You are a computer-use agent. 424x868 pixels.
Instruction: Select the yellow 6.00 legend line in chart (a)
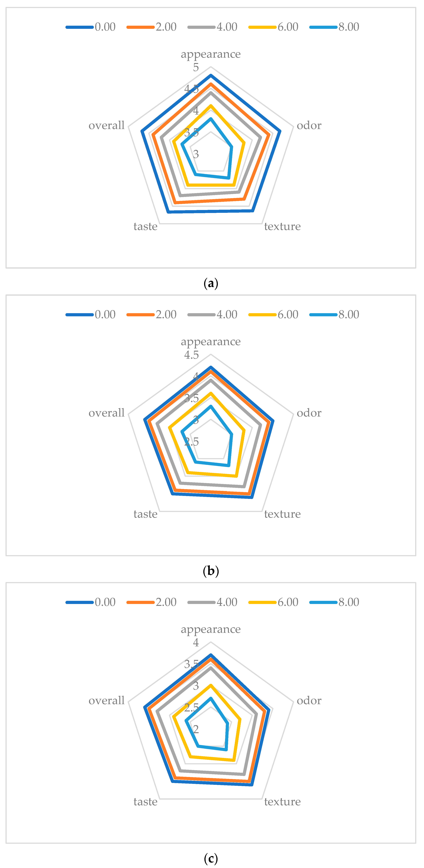point(262,27)
